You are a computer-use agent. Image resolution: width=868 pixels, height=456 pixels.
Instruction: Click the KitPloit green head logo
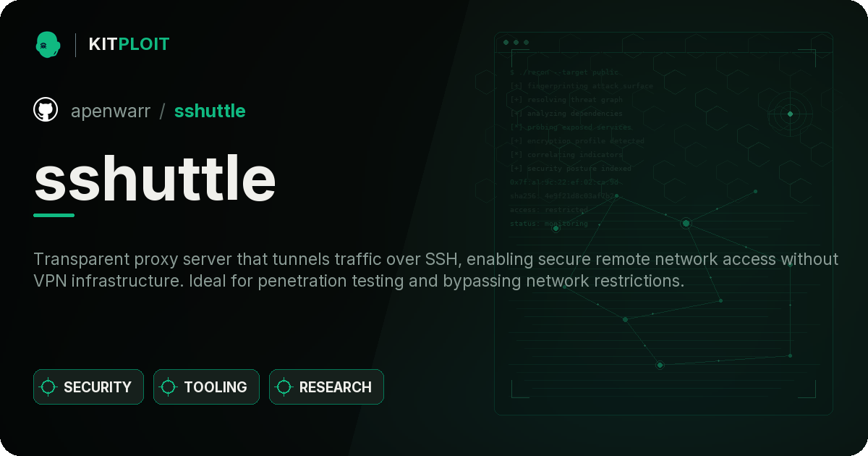click(48, 44)
